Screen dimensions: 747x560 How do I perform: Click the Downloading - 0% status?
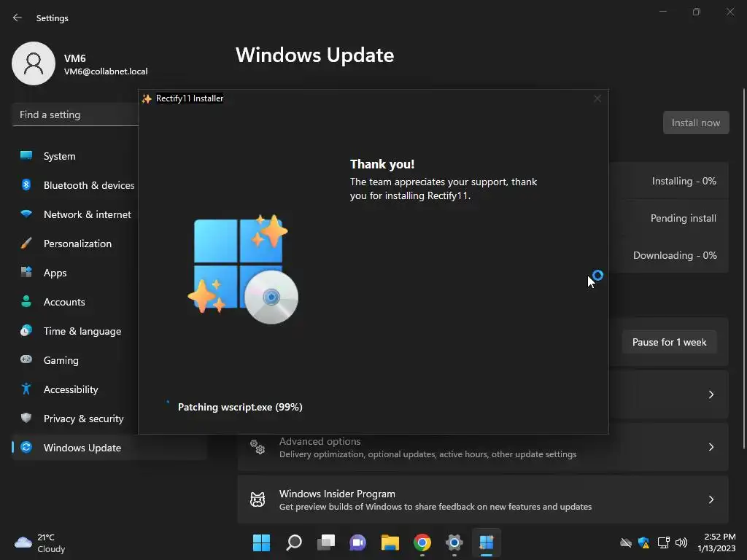[675, 255]
